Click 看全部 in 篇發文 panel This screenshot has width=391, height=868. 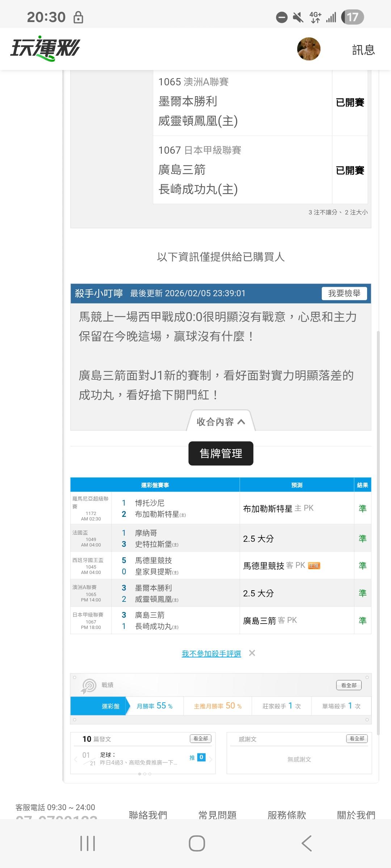pos(201,739)
